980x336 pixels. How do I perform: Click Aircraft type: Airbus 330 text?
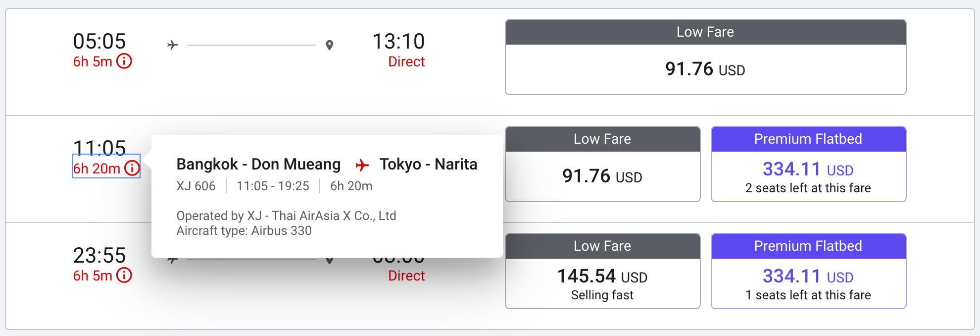click(244, 231)
